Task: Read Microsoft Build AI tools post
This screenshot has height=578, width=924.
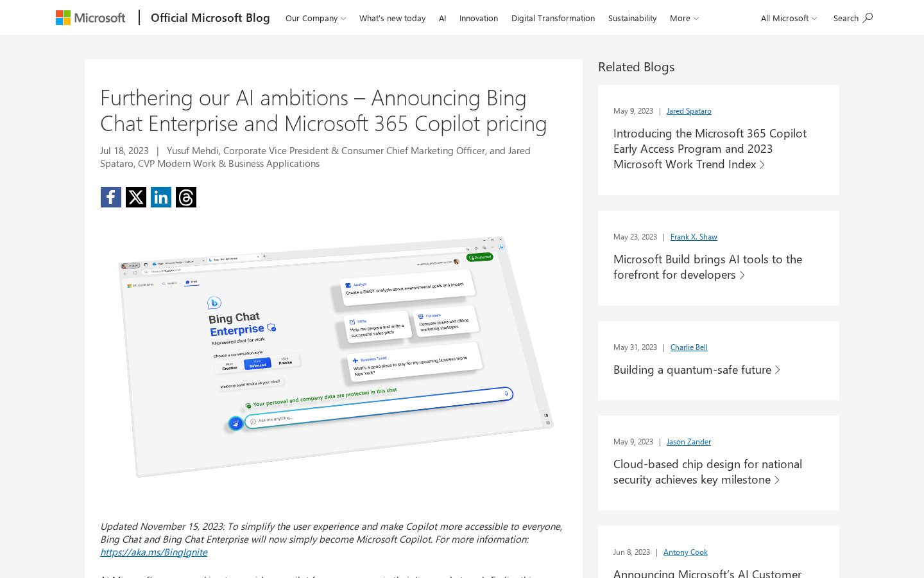Action: pos(708,267)
